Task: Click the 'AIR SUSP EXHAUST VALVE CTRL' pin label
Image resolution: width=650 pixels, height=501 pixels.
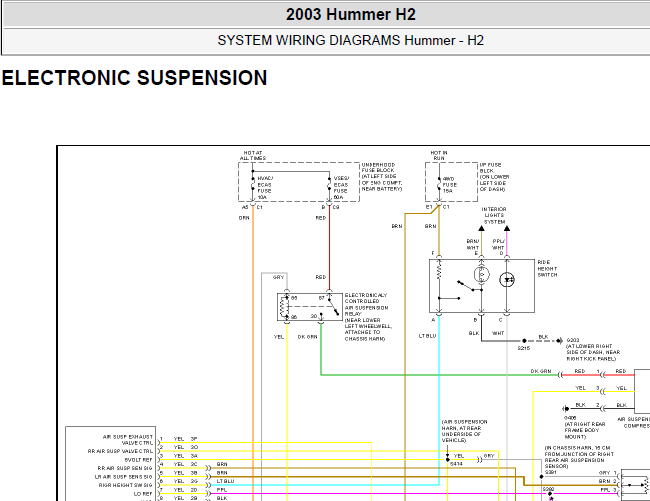Action: (x=128, y=440)
